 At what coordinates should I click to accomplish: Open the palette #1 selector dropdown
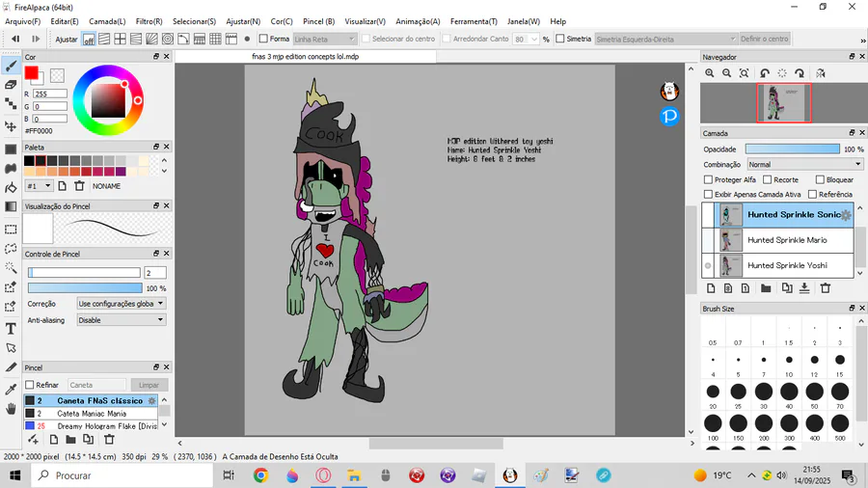click(39, 186)
